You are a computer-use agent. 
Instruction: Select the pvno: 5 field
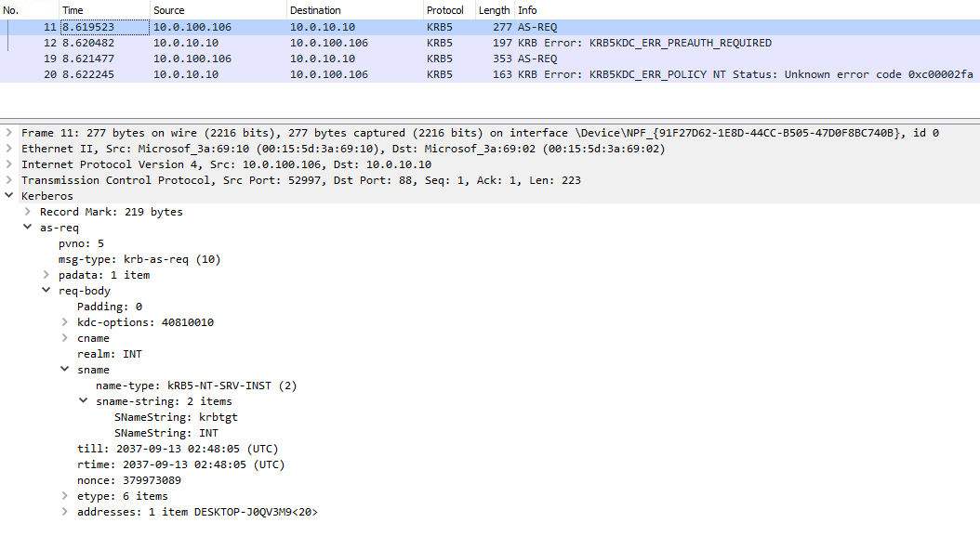[81, 243]
